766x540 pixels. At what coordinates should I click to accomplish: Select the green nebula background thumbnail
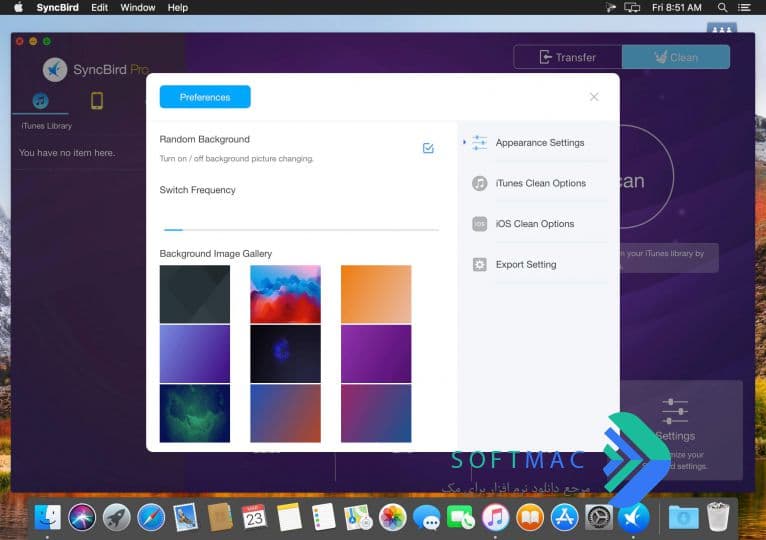click(x=194, y=413)
